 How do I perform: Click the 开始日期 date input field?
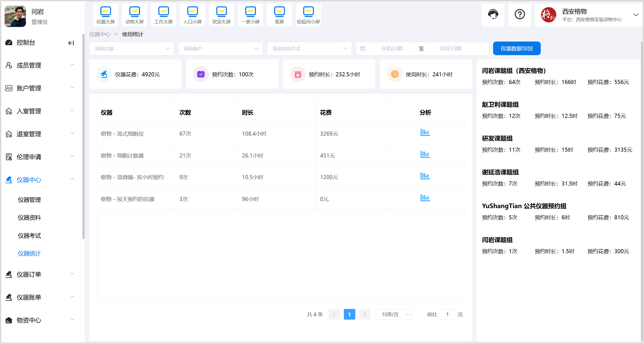[391, 49]
